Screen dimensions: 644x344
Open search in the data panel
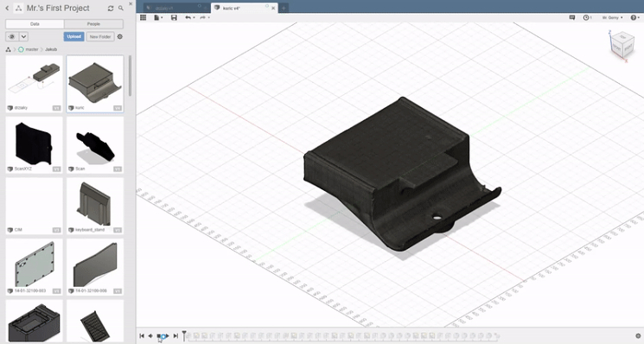121,8
